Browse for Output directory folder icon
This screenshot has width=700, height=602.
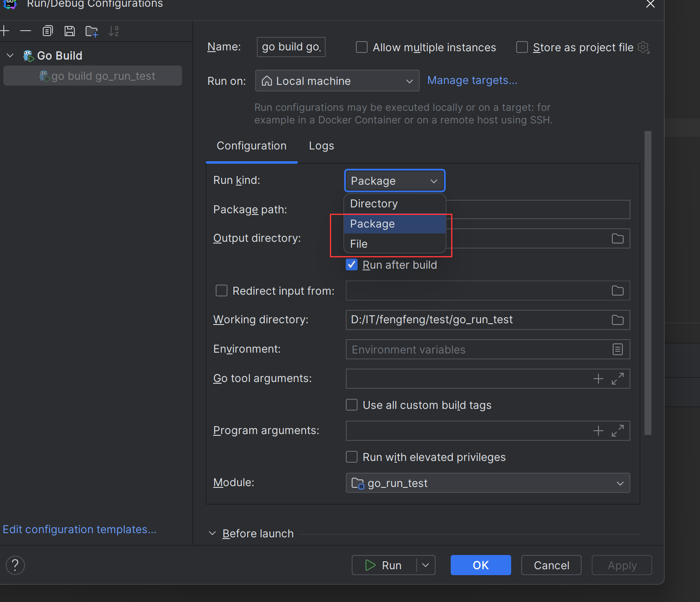617,238
